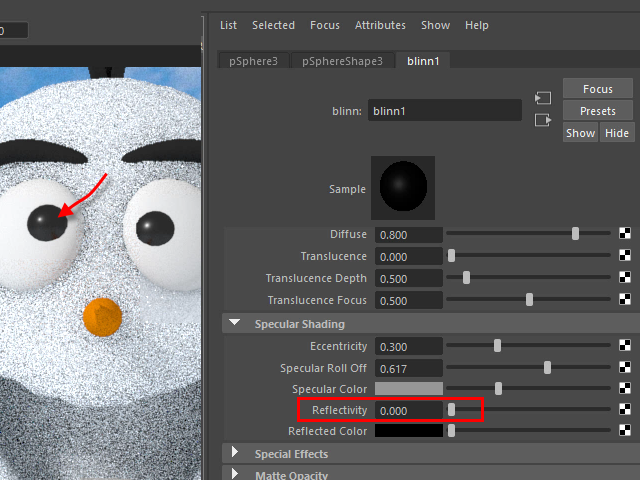Expand the Special Effects section
This screenshot has height=480, width=640.
click(235, 454)
